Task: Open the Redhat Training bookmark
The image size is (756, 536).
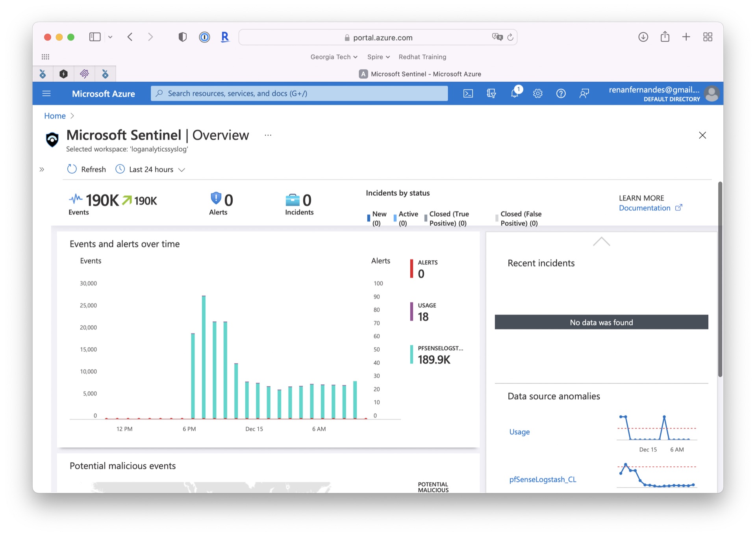Action: click(x=422, y=57)
